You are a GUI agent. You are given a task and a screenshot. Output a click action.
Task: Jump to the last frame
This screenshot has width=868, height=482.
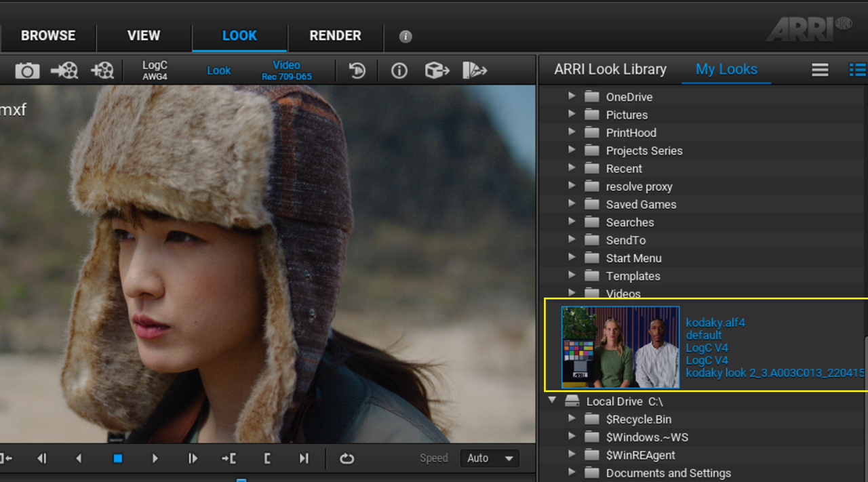(x=304, y=458)
